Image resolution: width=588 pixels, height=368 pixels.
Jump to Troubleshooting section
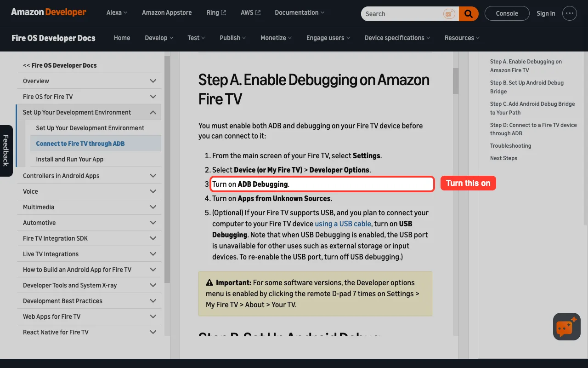(510, 146)
